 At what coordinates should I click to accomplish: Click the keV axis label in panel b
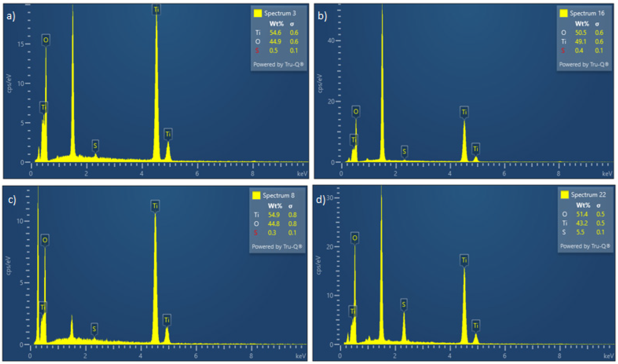coord(607,174)
